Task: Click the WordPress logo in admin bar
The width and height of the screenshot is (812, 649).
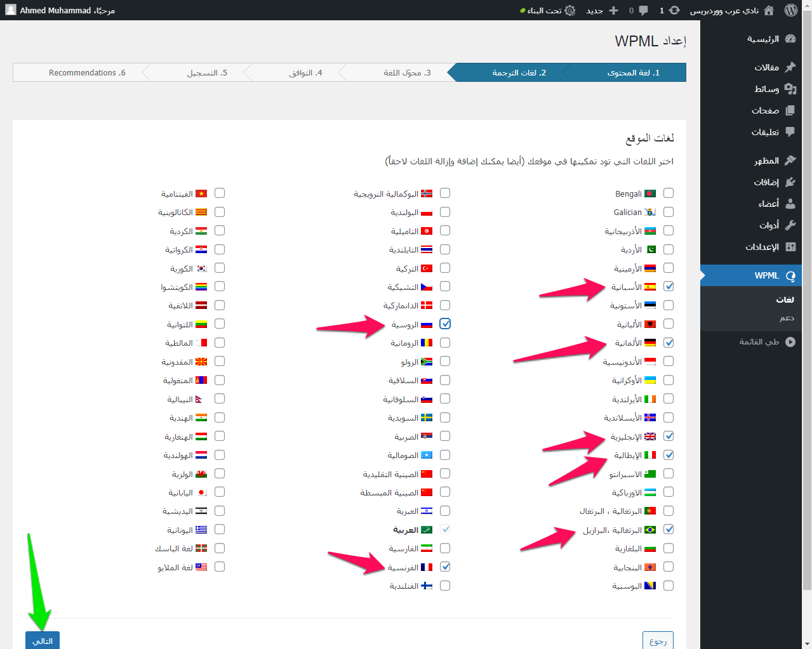Action: tap(790, 10)
